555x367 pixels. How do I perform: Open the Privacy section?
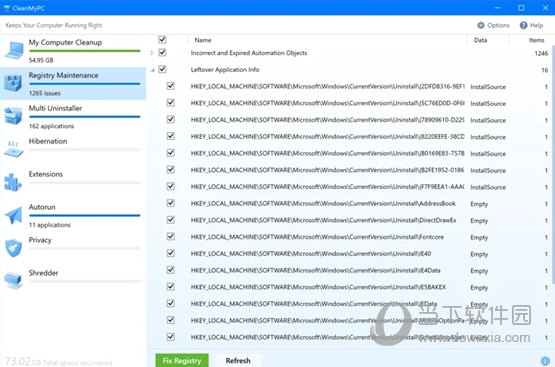(x=73, y=248)
